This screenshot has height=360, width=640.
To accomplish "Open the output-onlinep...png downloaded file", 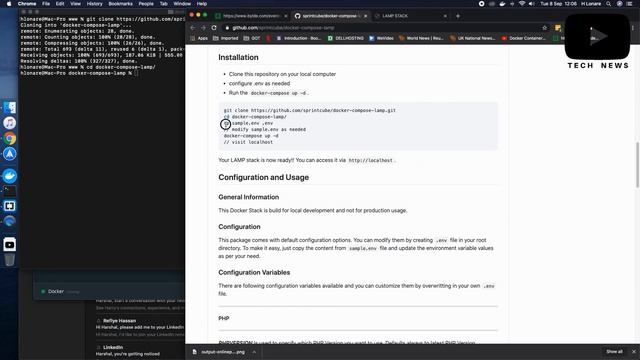I will pos(219,352).
